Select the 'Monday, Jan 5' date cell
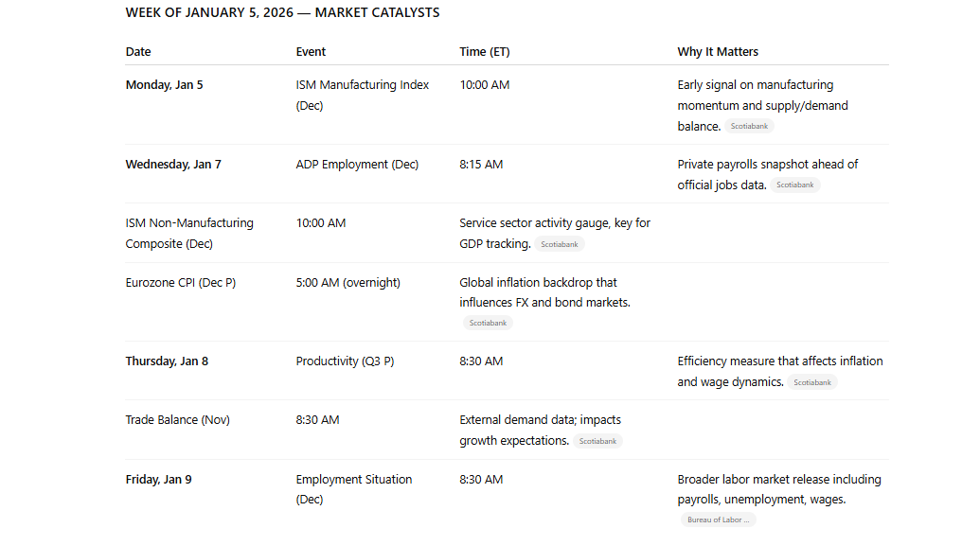 point(165,85)
